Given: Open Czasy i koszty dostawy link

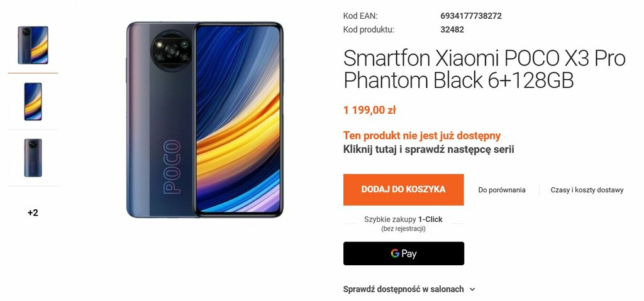Looking at the screenshot, I should [x=587, y=190].
